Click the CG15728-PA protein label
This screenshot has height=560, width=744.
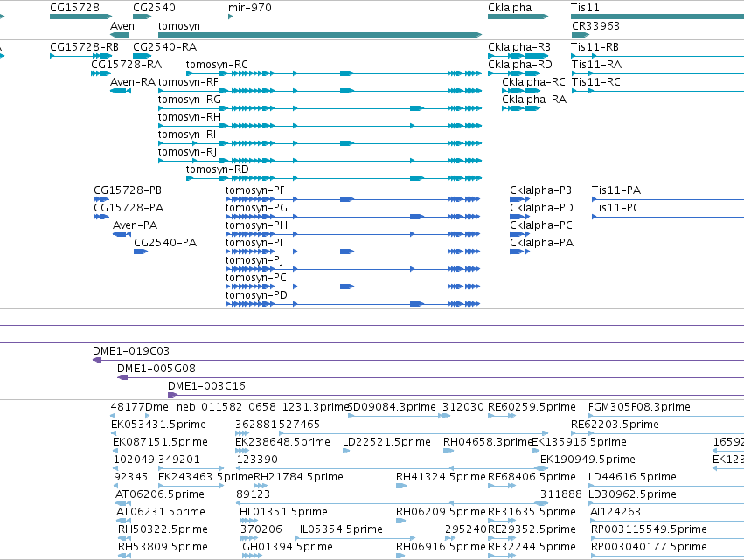tap(129, 208)
